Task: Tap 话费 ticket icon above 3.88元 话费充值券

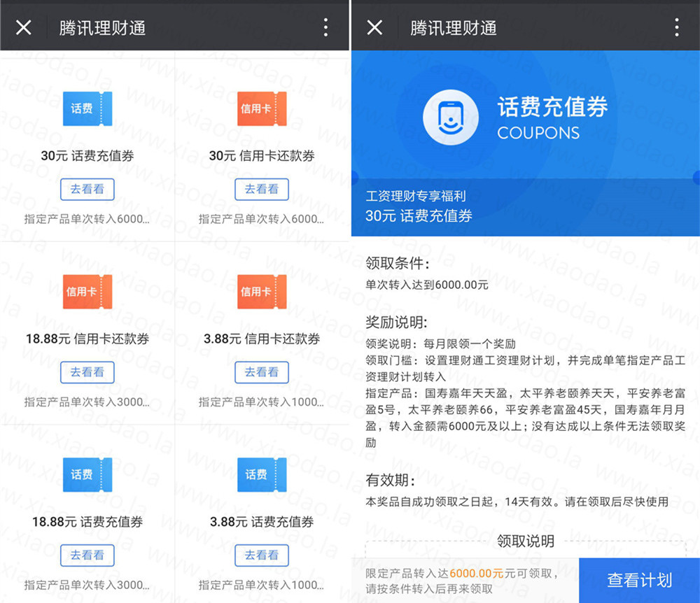Action: click(262, 474)
